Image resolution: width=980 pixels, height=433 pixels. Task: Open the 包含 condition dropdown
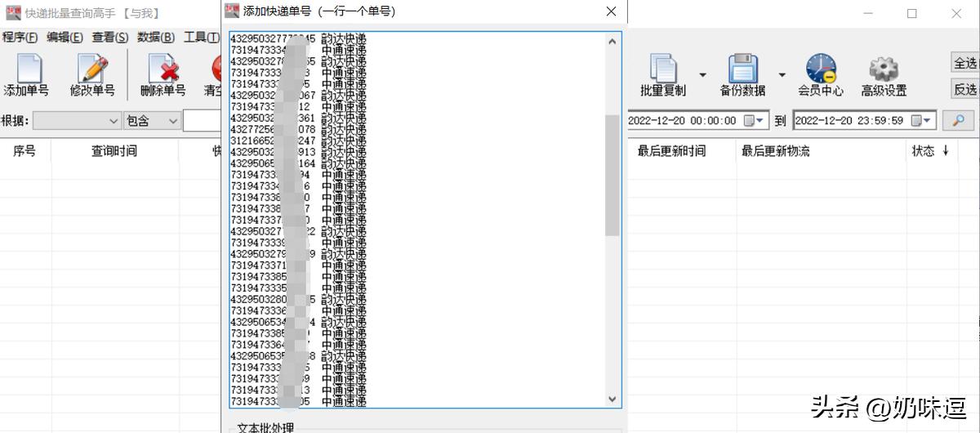click(153, 121)
